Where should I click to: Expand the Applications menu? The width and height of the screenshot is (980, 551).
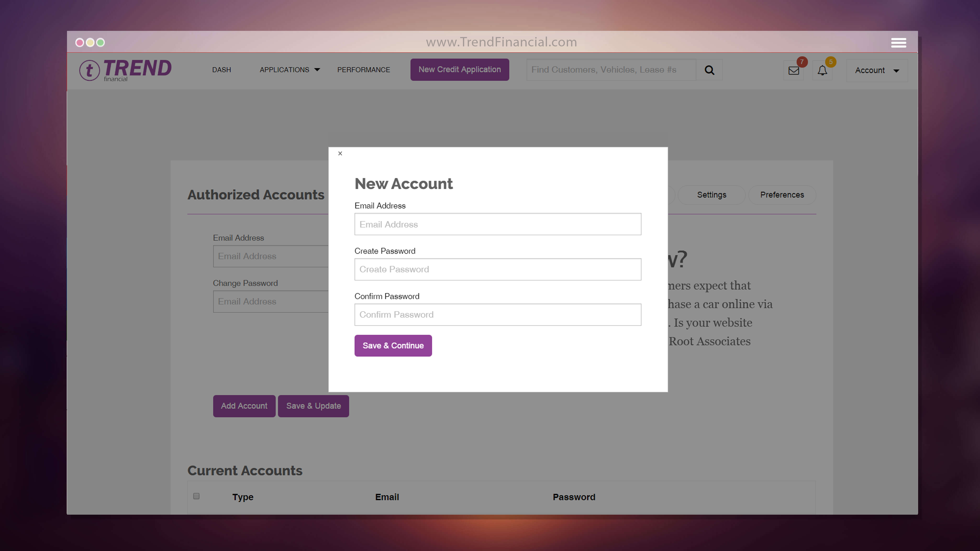(x=290, y=70)
